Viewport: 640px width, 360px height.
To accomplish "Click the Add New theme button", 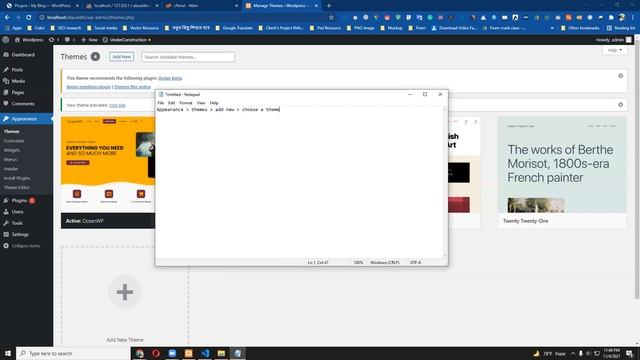I will click(122, 57).
